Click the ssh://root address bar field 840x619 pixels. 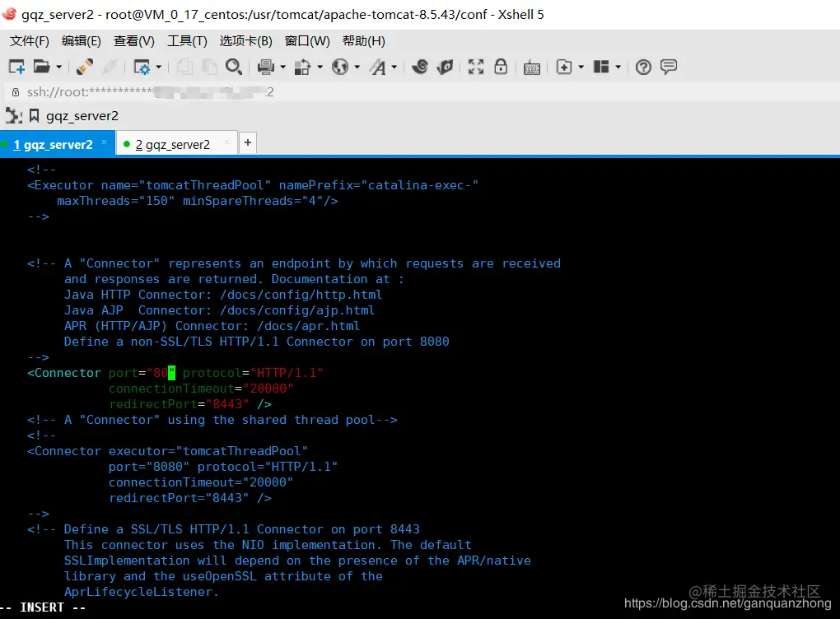[x=420, y=92]
